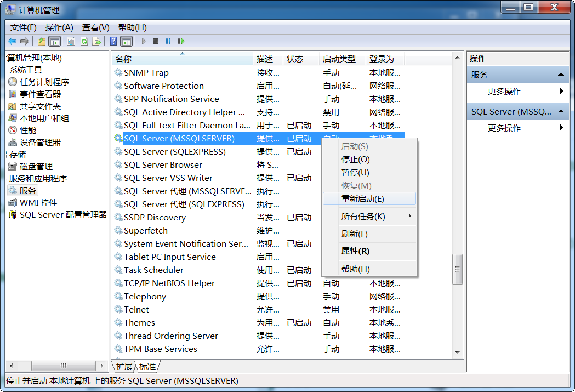Choose 暂停(U) from the context menu
The width and height of the screenshot is (575, 392).
point(369,173)
